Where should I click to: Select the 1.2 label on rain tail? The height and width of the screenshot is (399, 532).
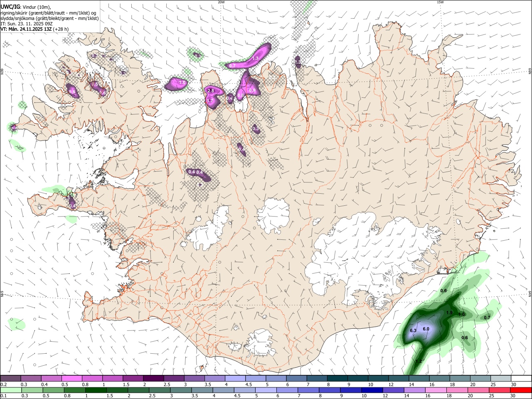[x=418, y=362]
